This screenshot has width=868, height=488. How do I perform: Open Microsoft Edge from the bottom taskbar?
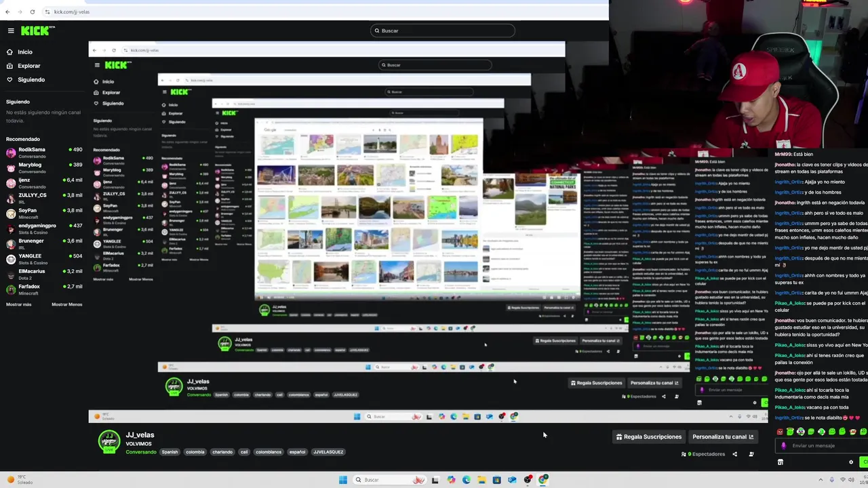click(x=467, y=480)
